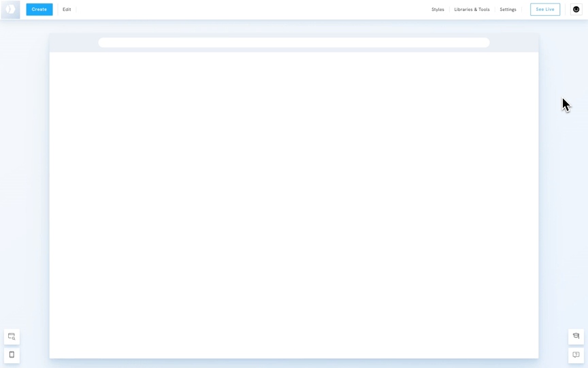Open the Settings menu
588x368 pixels.
click(x=508, y=10)
